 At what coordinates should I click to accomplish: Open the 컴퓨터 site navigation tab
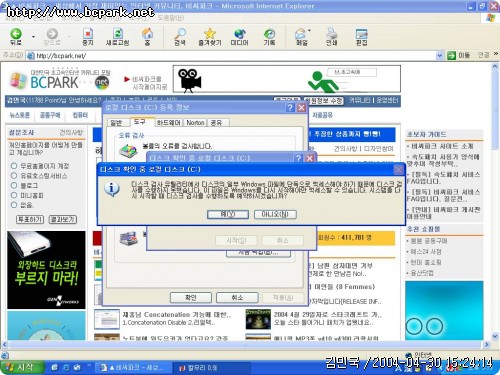(80, 115)
